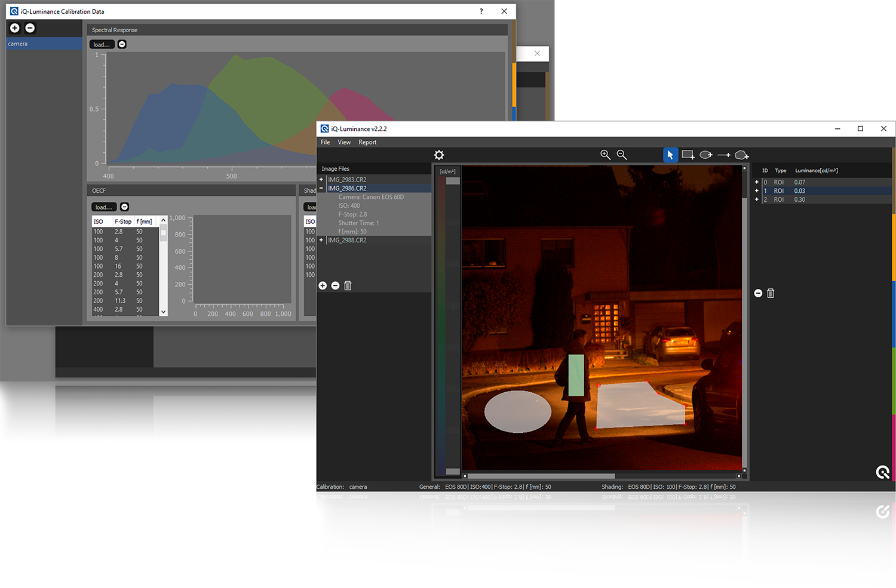Clear OECF data with minus icon

click(124, 207)
